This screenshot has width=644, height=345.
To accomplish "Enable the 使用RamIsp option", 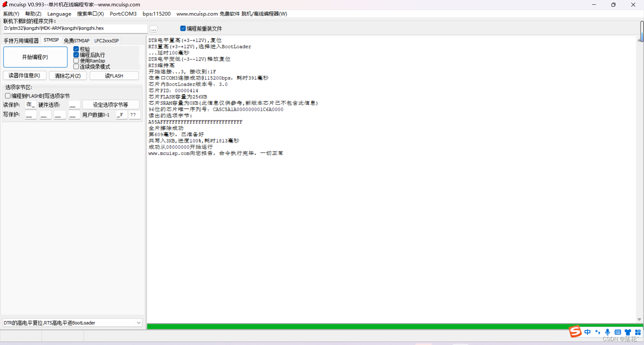I will click(76, 61).
